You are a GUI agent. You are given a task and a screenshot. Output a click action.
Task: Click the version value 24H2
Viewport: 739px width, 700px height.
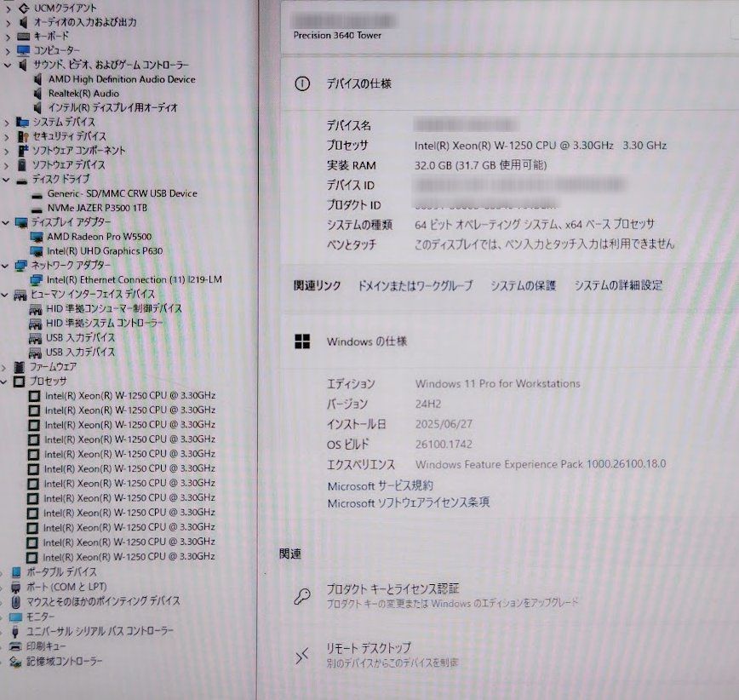coord(428,404)
